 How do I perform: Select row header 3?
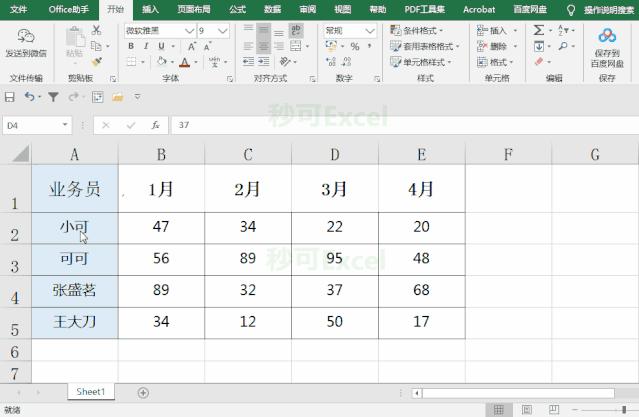(15, 260)
